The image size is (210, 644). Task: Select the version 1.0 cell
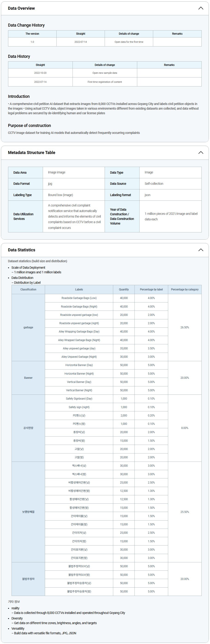pyautogui.click(x=32, y=42)
